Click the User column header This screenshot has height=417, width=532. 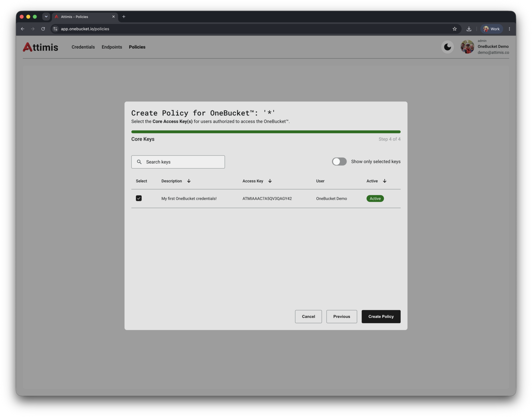click(x=320, y=181)
